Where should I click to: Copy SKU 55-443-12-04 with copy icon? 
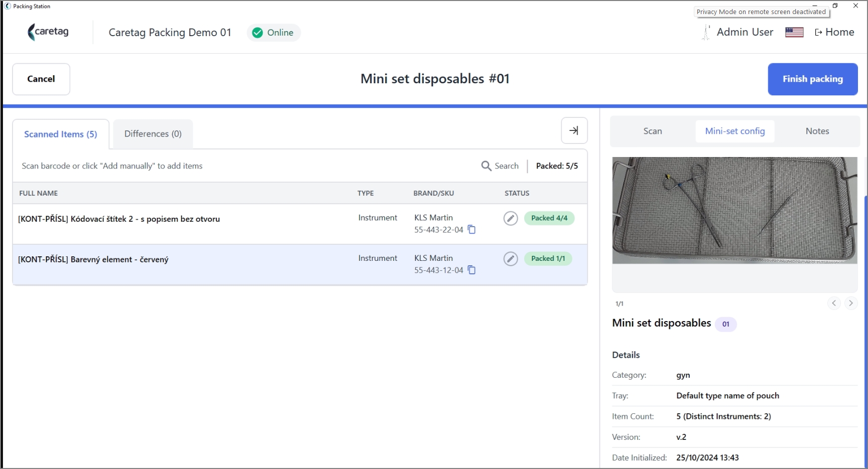point(472,270)
